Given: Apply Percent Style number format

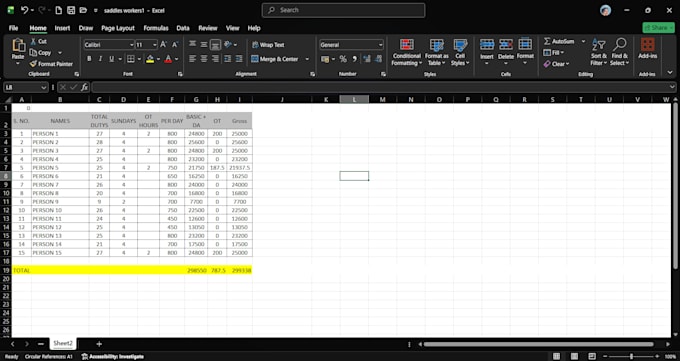Looking at the screenshot, I should tap(343, 59).
